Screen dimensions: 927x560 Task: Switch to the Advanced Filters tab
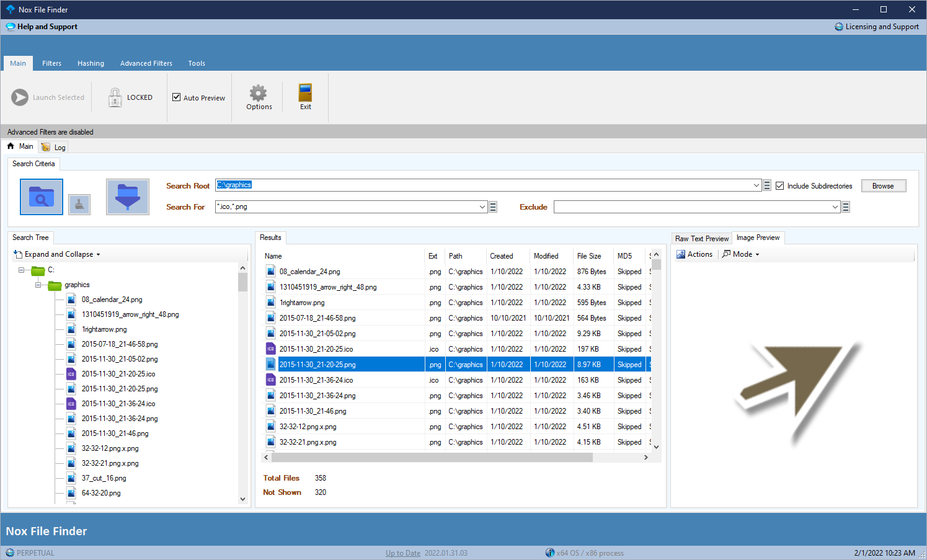pyautogui.click(x=146, y=63)
